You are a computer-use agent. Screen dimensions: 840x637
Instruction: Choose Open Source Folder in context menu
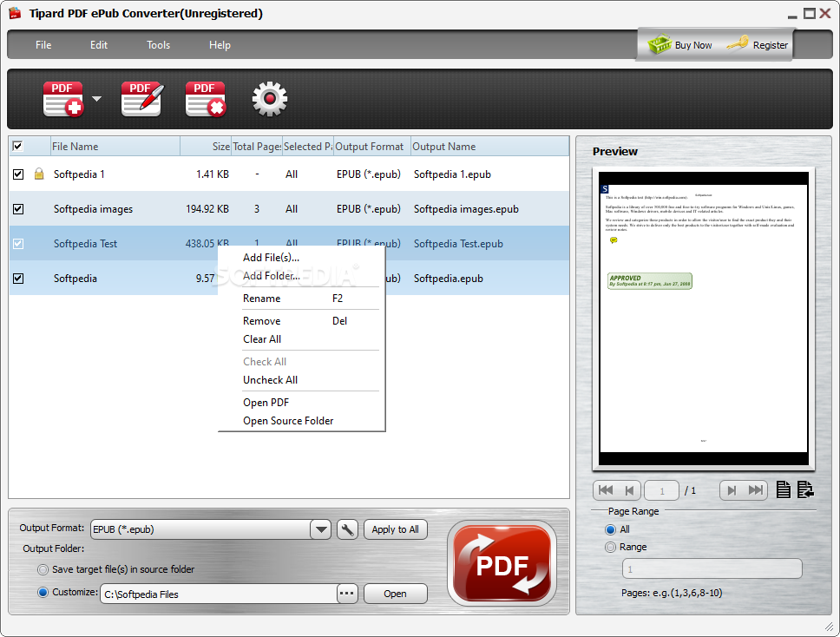[x=302, y=421]
